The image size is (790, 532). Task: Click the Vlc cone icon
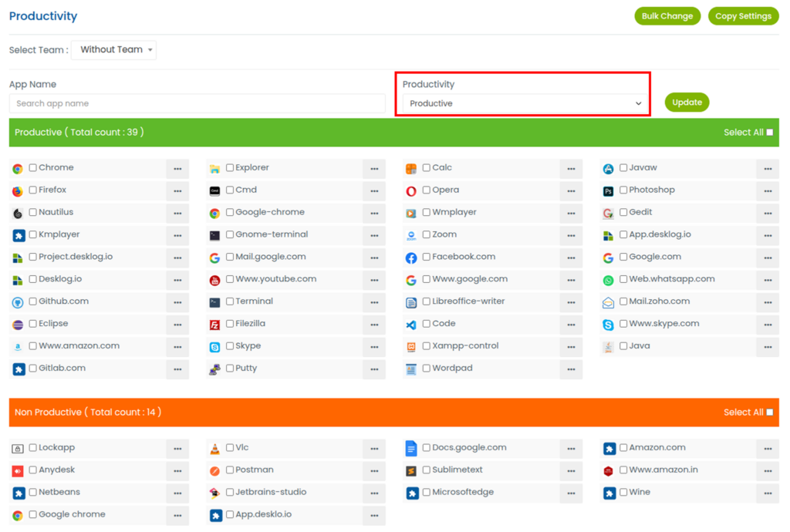tap(214, 449)
